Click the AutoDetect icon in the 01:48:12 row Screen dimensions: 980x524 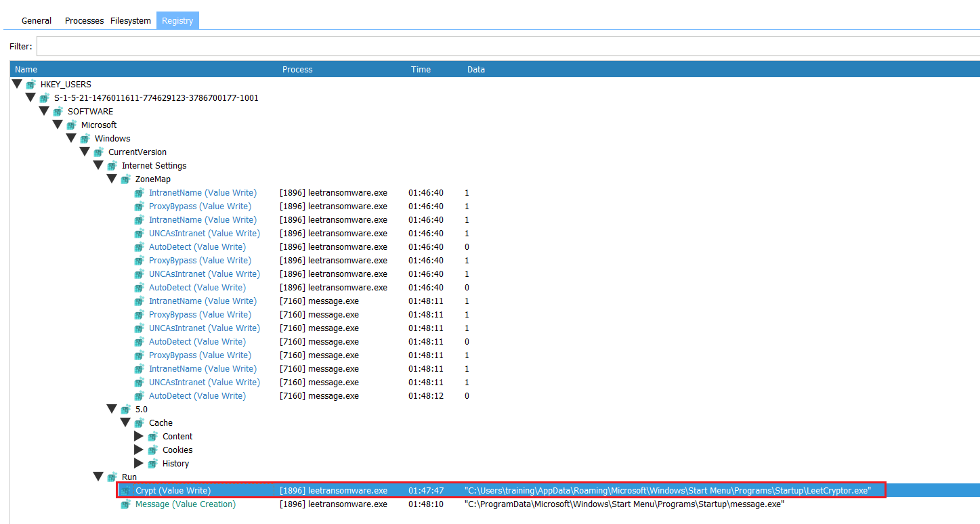coord(139,395)
